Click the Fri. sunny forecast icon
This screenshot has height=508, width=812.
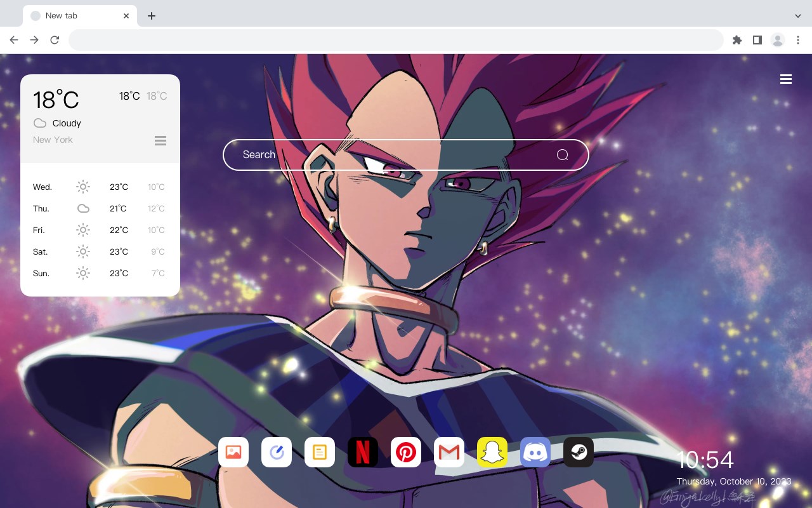(83, 230)
